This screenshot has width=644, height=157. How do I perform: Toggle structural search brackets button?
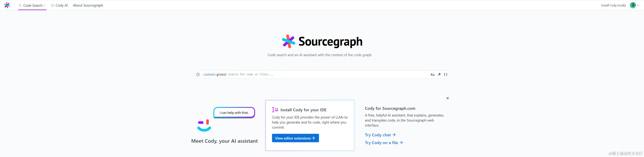coord(446,74)
